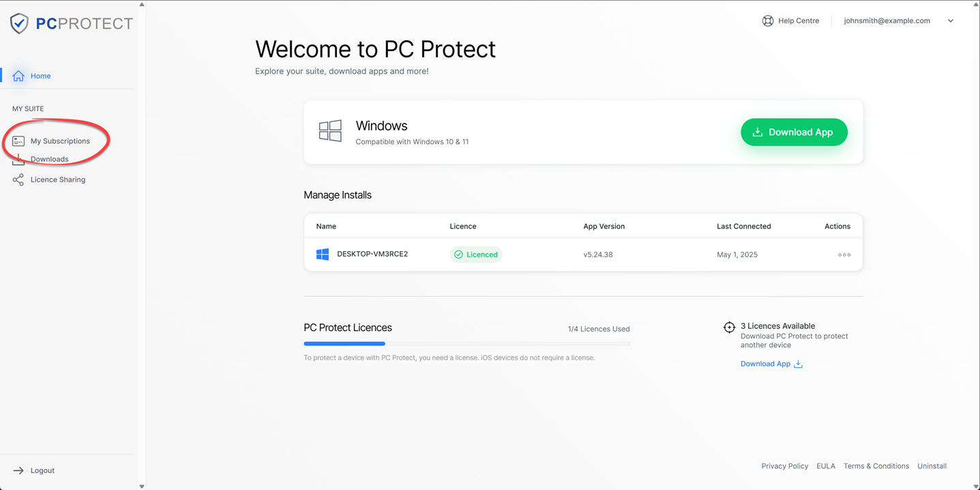Click the My Subscriptions card icon
The image size is (980, 490).
(x=18, y=141)
